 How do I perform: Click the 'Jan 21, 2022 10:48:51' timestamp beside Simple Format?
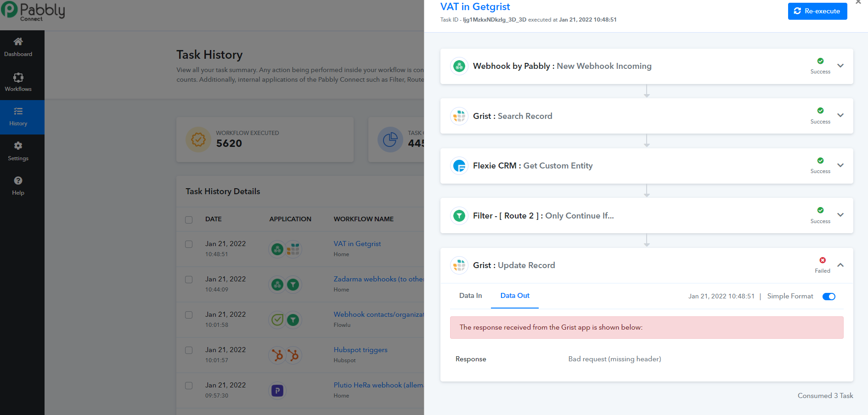coord(721,297)
